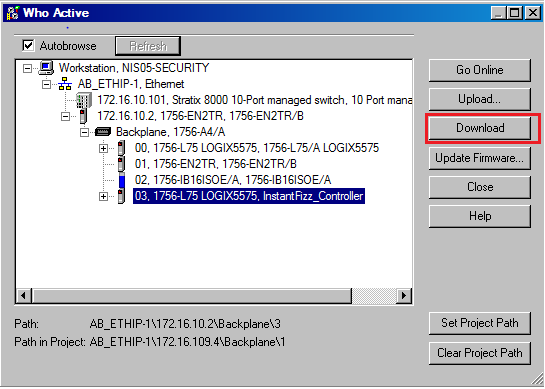Click the 172.16.10.2 EN2TR module icon

coord(83,116)
